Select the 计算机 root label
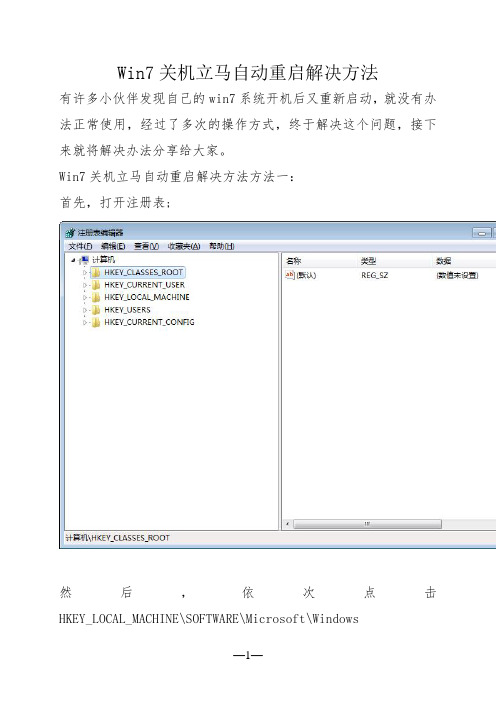The width and height of the screenshot is (496, 702). click(x=103, y=260)
